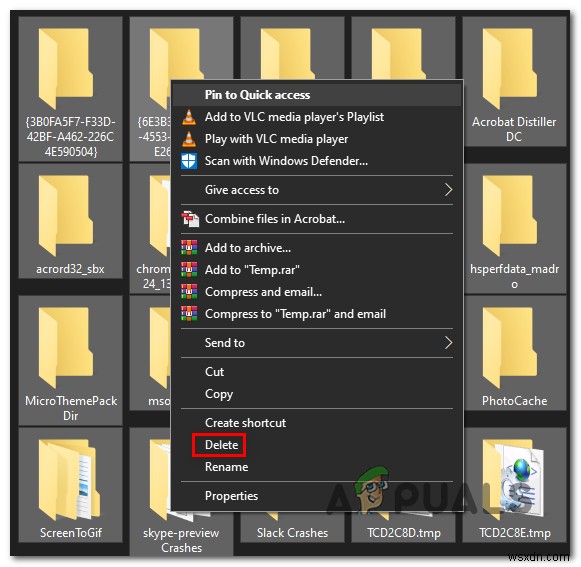Click the Windows Defender shield icon
Viewport: 581px width, 567px height.
pos(189,161)
